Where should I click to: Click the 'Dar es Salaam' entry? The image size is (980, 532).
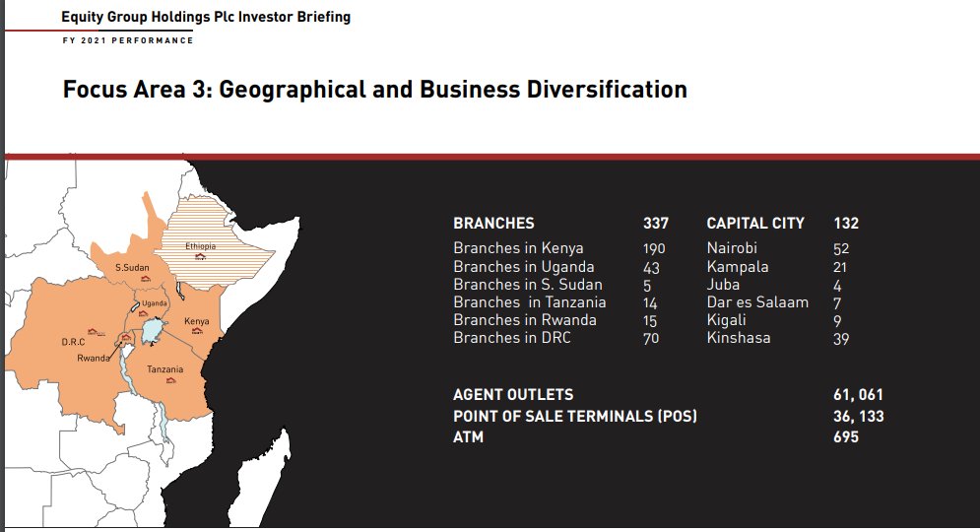pos(757,302)
